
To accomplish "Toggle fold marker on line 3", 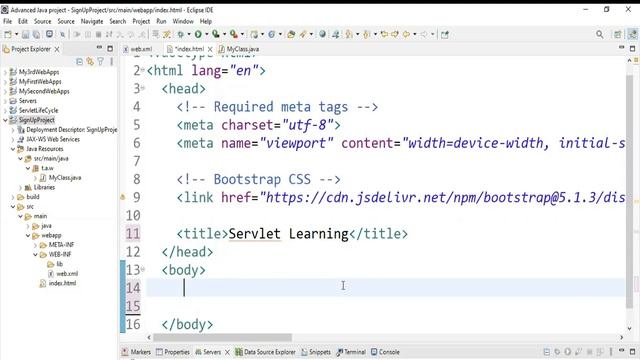I will [143, 88].
